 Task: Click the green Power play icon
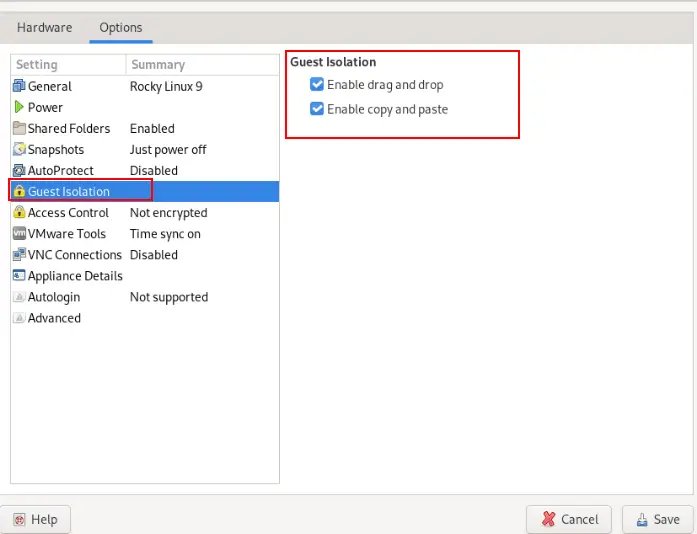(x=19, y=107)
